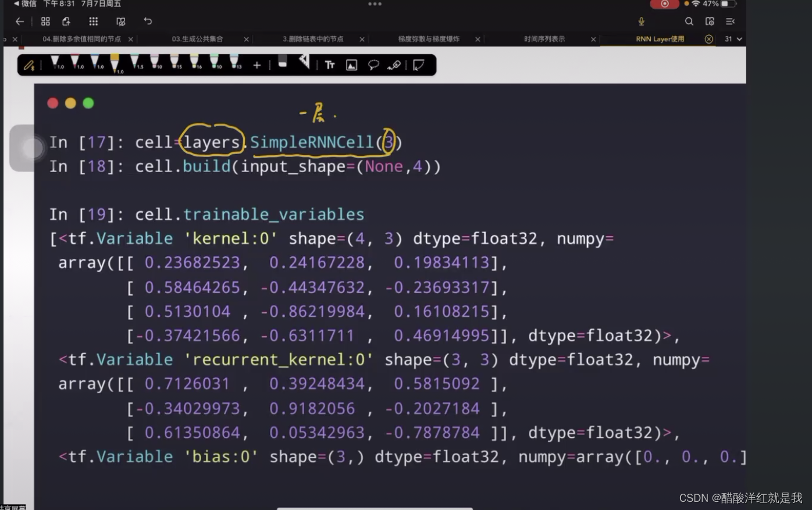
Task: Tap the stylus mode pencil icon
Action: (x=29, y=65)
